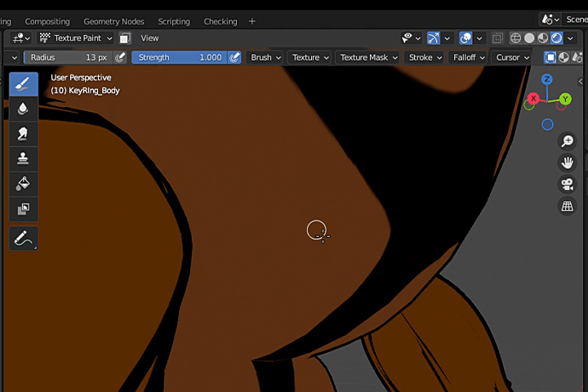Expand the gizmo options arrow
The image size is (588, 392).
[x=447, y=38]
